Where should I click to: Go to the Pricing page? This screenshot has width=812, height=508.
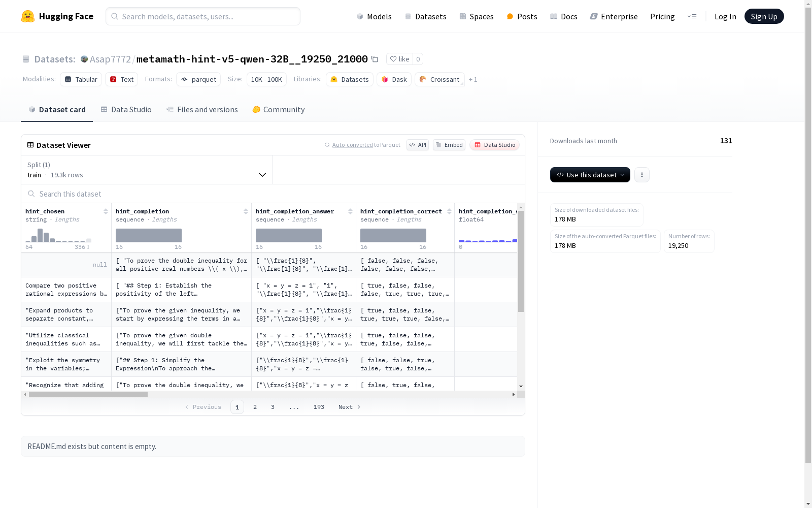tap(662, 16)
